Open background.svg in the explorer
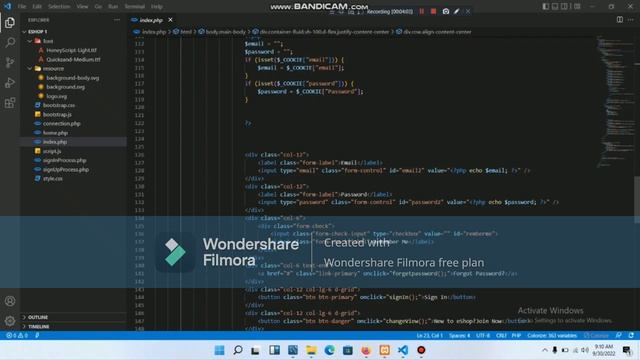 click(65, 87)
